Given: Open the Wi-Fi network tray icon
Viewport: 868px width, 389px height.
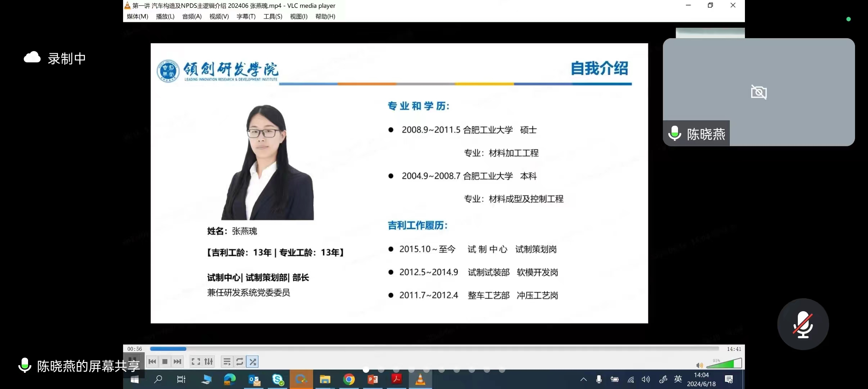Looking at the screenshot, I should pyautogui.click(x=630, y=379).
